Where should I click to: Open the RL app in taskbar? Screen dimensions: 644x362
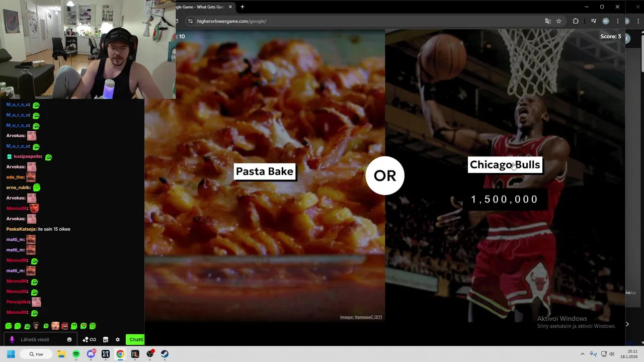click(x=135, y=354)
